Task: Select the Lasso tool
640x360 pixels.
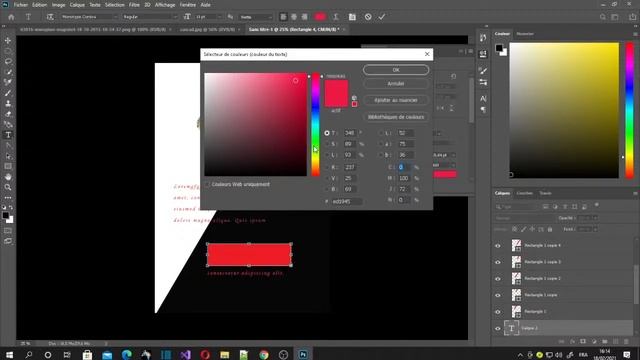Action: point(8,61)
